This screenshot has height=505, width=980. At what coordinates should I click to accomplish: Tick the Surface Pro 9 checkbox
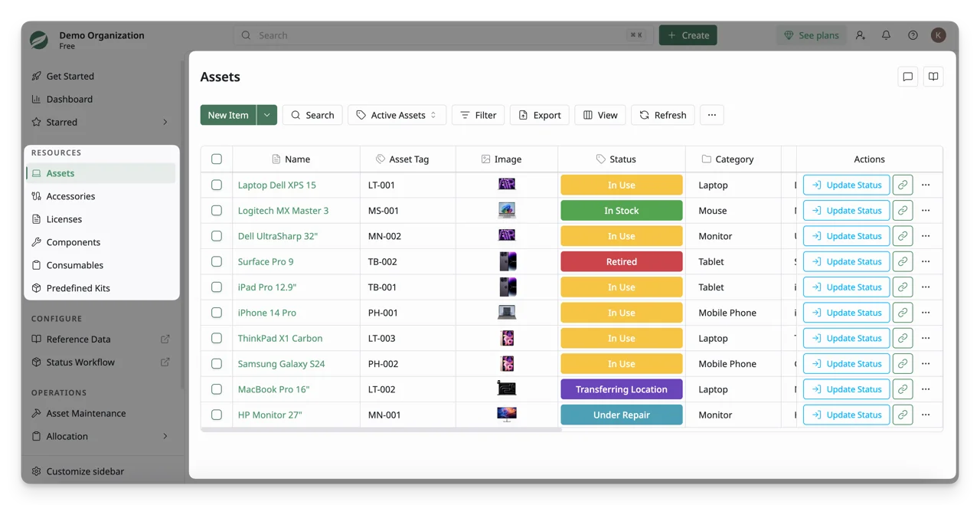217,261
